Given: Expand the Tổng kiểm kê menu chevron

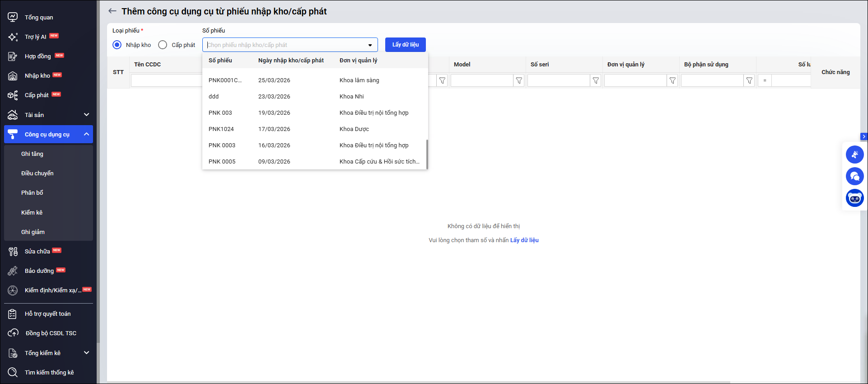Looking at the screenshot, I should coord(87,353).
